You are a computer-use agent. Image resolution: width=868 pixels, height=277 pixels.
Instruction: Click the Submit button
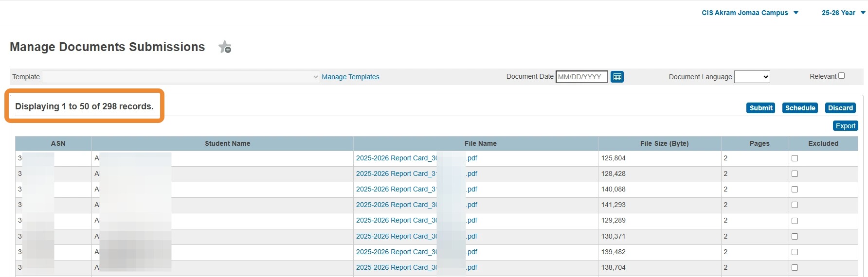[761, 108]
